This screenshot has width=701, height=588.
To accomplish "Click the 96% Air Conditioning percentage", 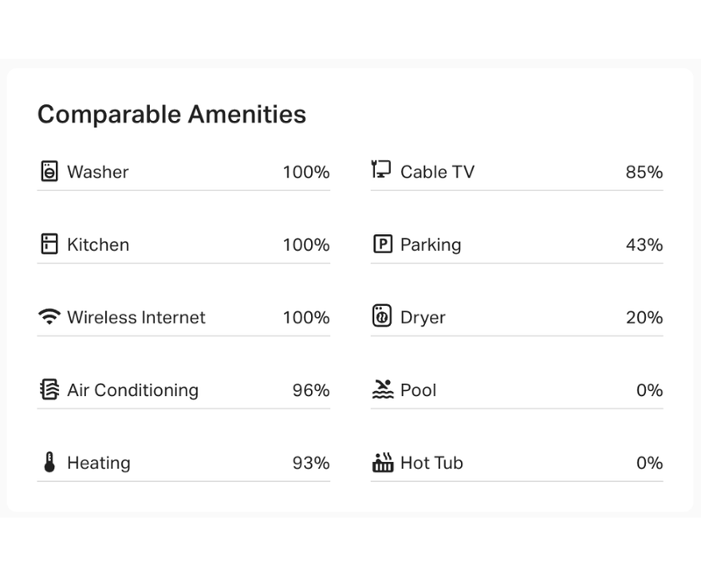I will (x=311, y=390).
